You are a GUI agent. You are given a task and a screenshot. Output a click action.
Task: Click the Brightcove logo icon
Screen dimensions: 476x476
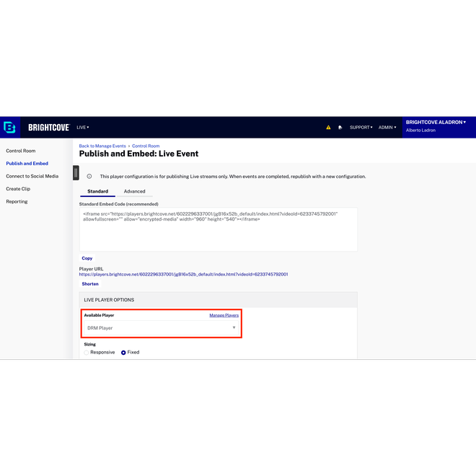[10, 127]
